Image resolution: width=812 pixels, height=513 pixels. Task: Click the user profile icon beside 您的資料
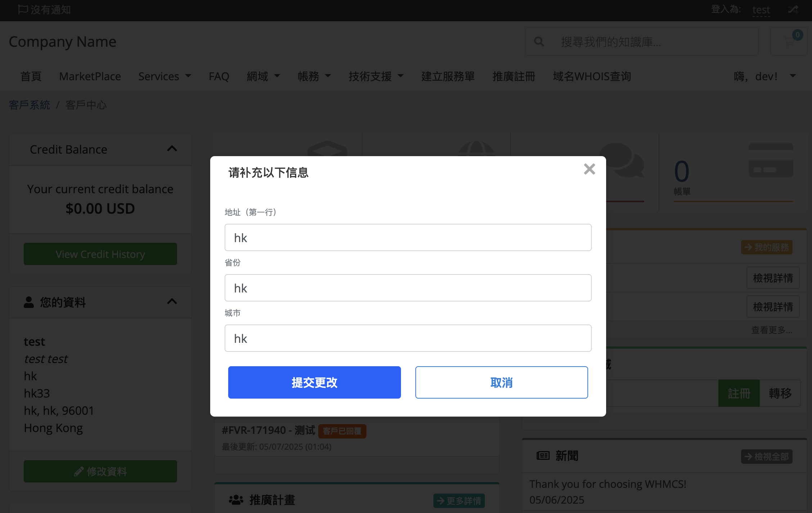[29, 302]
